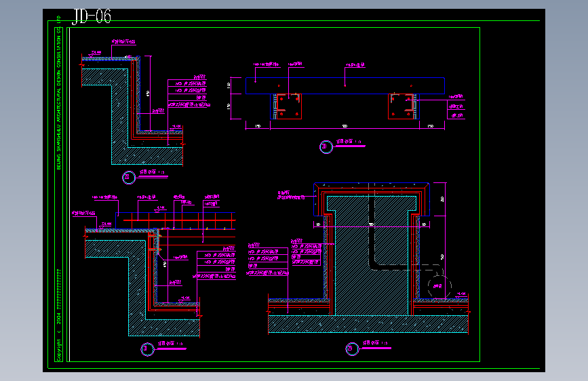Select the dashed circle symbol beside the pedestal section
The height and width of the screenshot is (381, 588).
pyautogui.click(x=439, y=287)
